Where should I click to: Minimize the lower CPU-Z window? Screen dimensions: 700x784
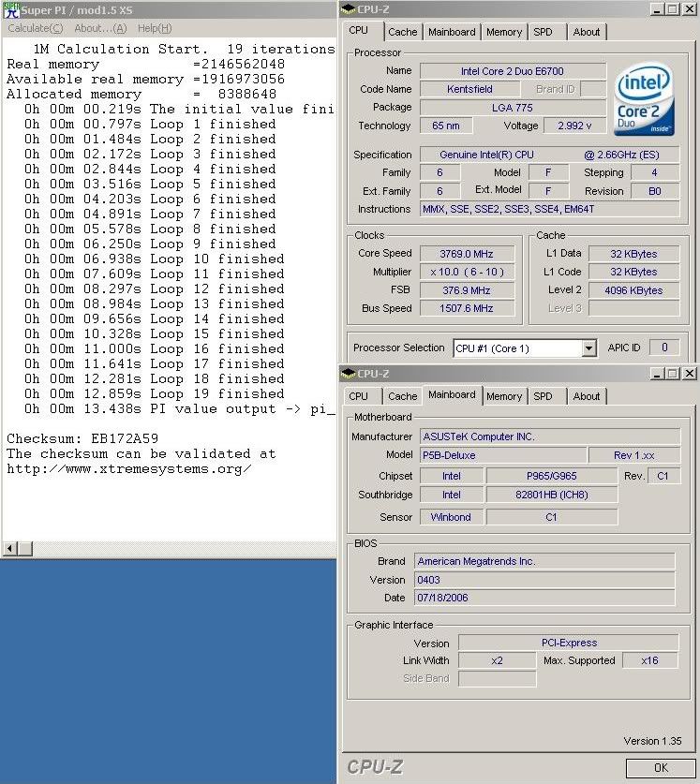coord(657,374)
